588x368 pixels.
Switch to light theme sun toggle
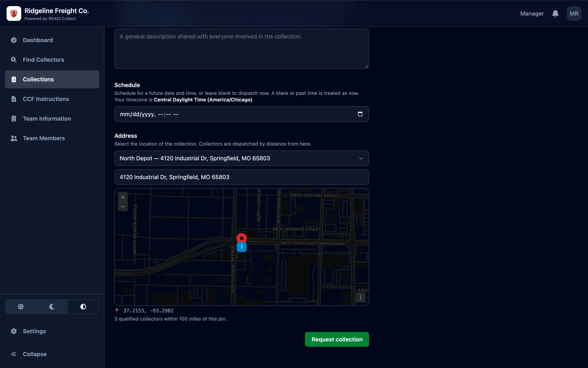tap(21, 307)
